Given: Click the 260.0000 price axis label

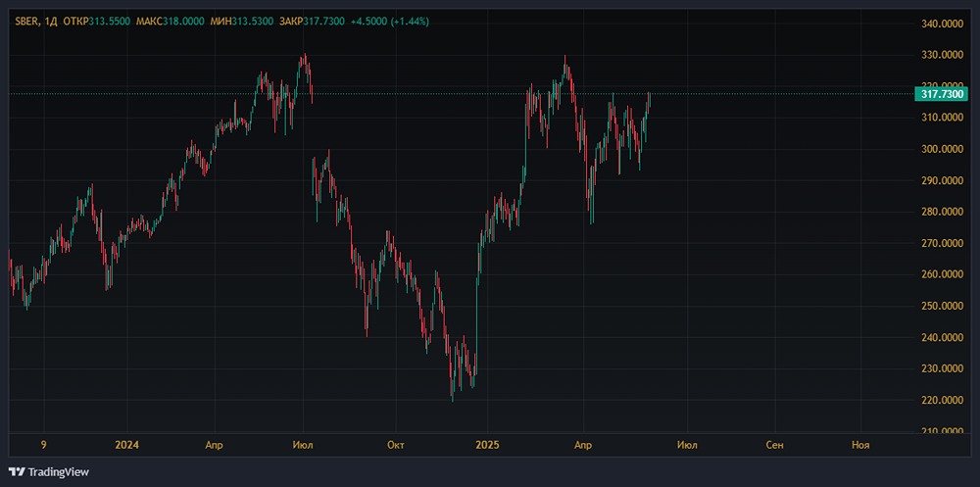Looking at the screenshot, I should (x=945, y=274).
